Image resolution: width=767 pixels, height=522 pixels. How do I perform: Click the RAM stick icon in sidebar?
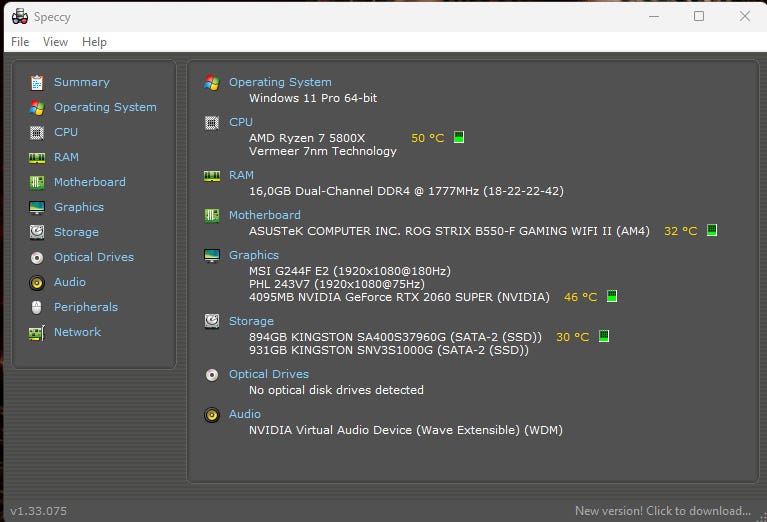[x=37, y=158]
